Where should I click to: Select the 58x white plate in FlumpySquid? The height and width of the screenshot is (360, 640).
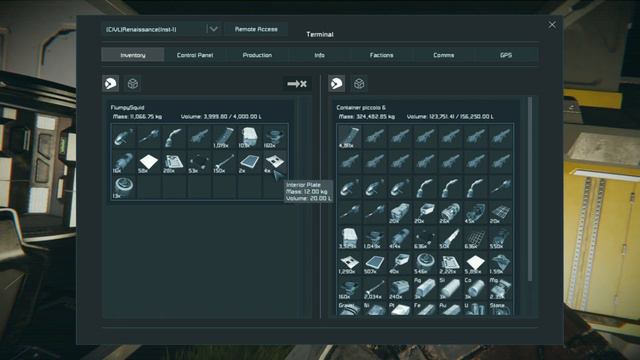[149, 162]
